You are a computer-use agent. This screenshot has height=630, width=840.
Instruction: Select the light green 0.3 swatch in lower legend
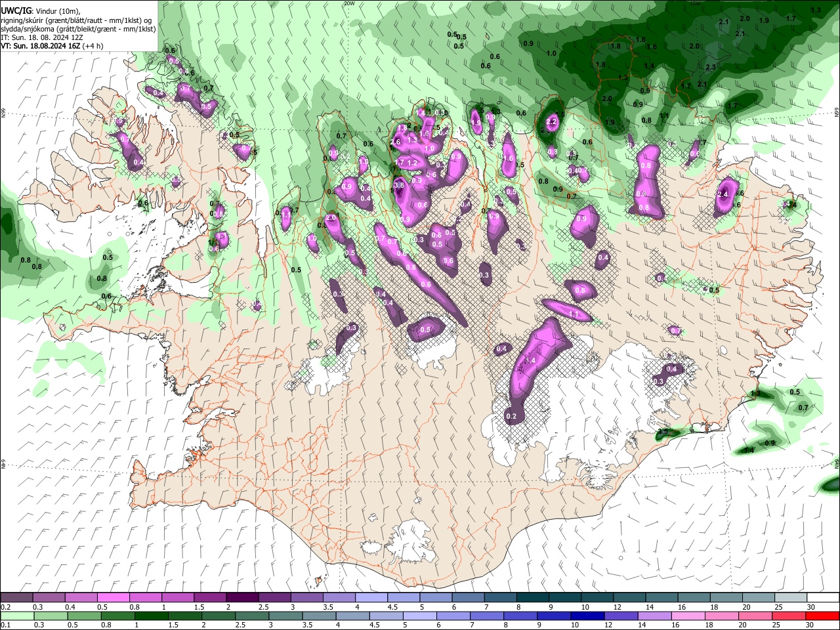(x=50, y=616)
